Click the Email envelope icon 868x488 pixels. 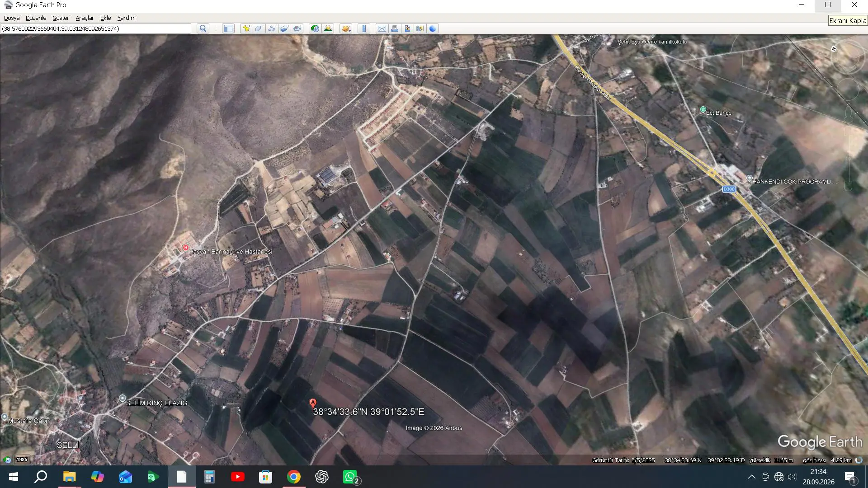point(382,28)
